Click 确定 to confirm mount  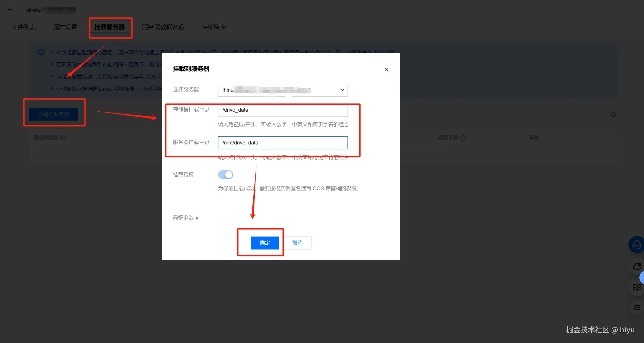(x=265, y=243)
